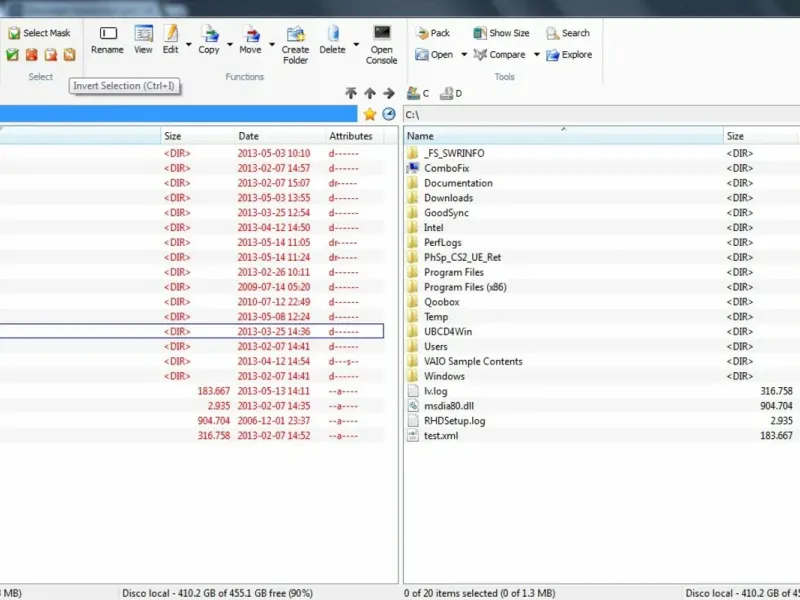Click the blue highlighted left path field
Viewport: 800px width, 600px height.
[178, 114]
